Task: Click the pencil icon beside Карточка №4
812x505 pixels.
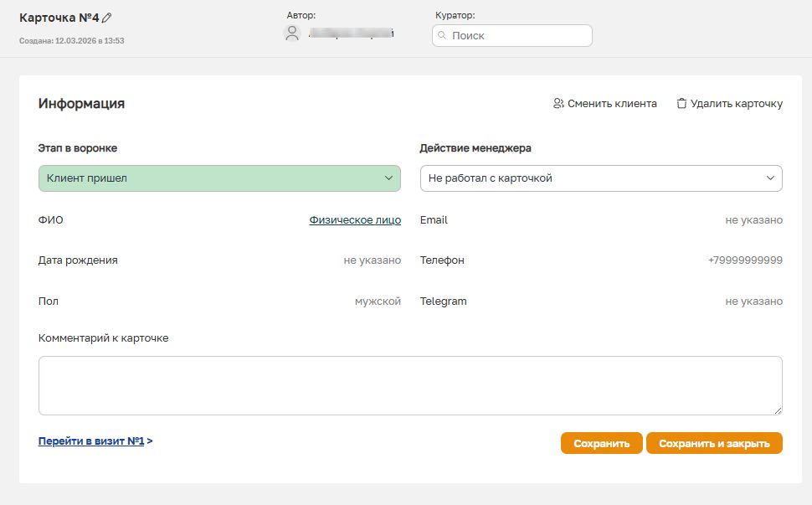Action: pyautogui.click(x=107, y=18)
